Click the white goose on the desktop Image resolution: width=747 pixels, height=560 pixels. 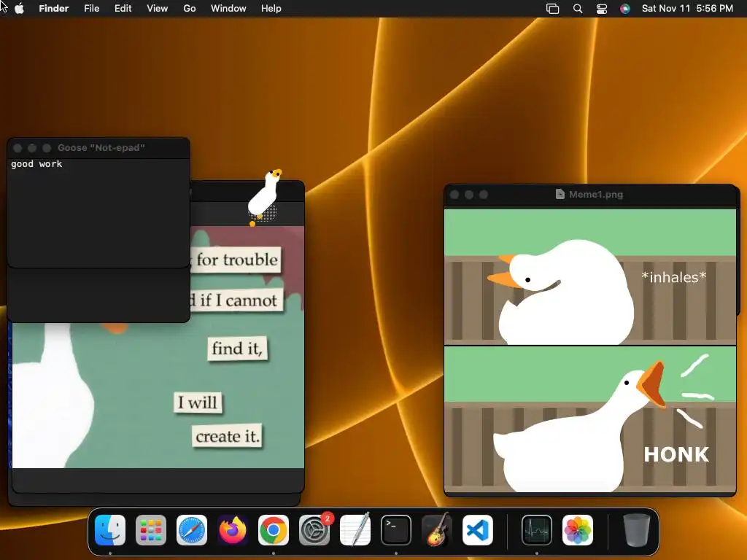coord(264,197)
